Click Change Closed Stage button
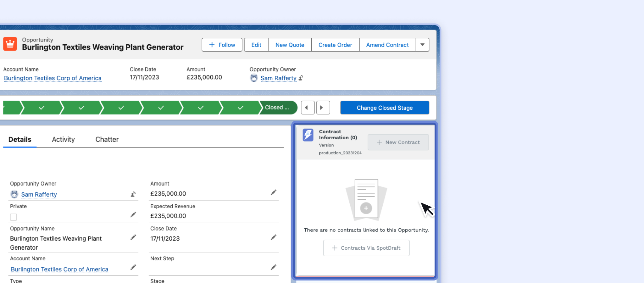Image resolution: width=644 pixels, height=283 pixels. [x=385, y=108]
